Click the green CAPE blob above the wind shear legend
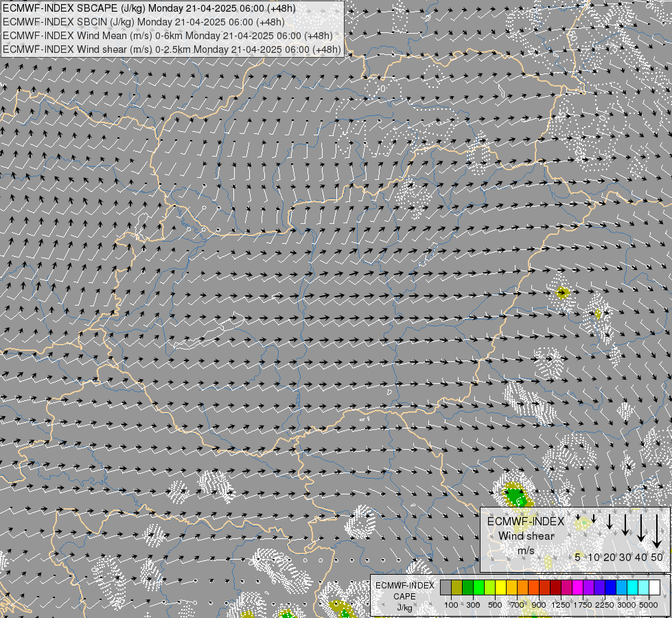 [516, 497]
